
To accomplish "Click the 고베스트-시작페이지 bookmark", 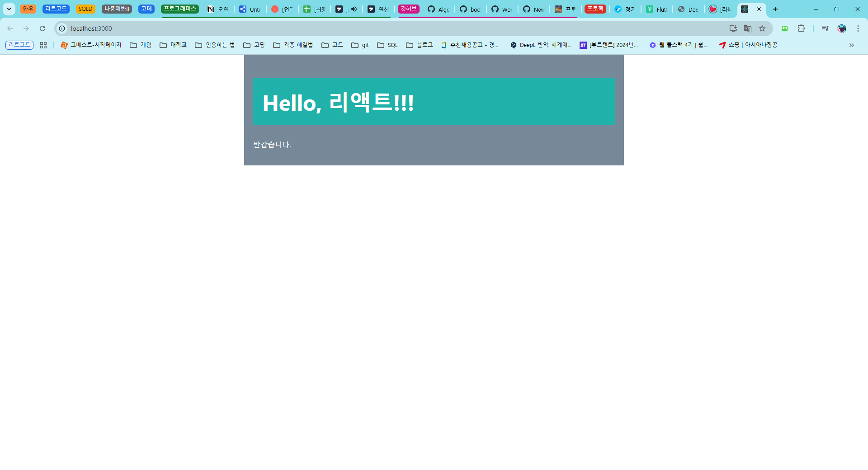I will tap(91, 45).
